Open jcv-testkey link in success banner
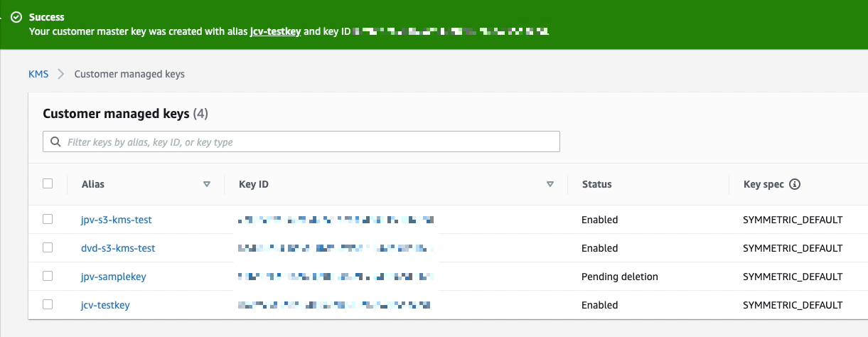Viewport: 868px width, 337px height. (x=276, y=31)
